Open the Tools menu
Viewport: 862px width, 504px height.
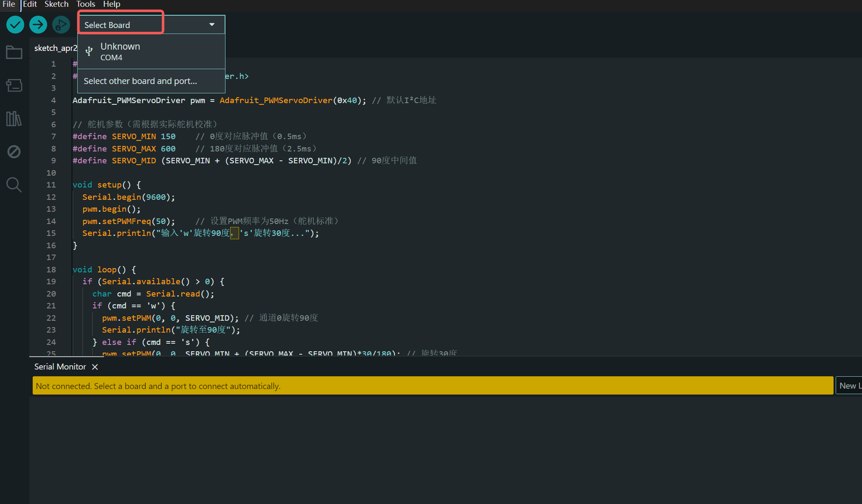(86, 4)
